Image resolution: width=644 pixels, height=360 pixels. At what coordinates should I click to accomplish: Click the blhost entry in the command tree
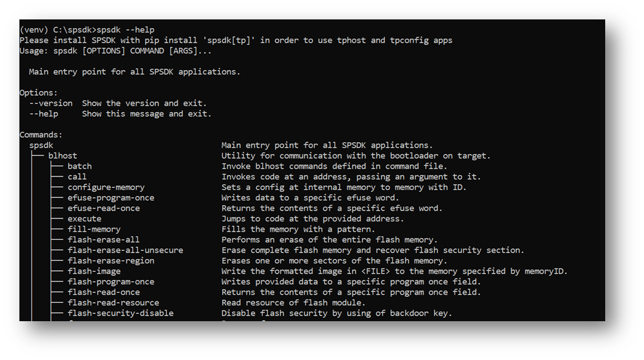point(63,156)
